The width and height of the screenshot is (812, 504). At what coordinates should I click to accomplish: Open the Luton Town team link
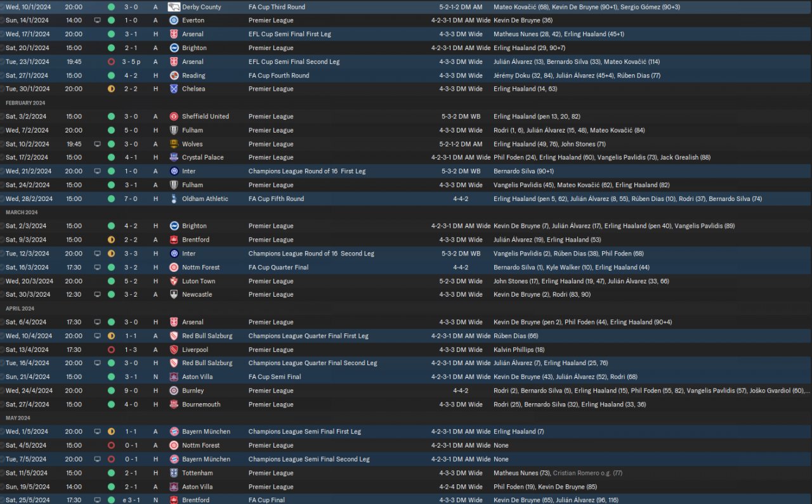[x=199, y=281]
